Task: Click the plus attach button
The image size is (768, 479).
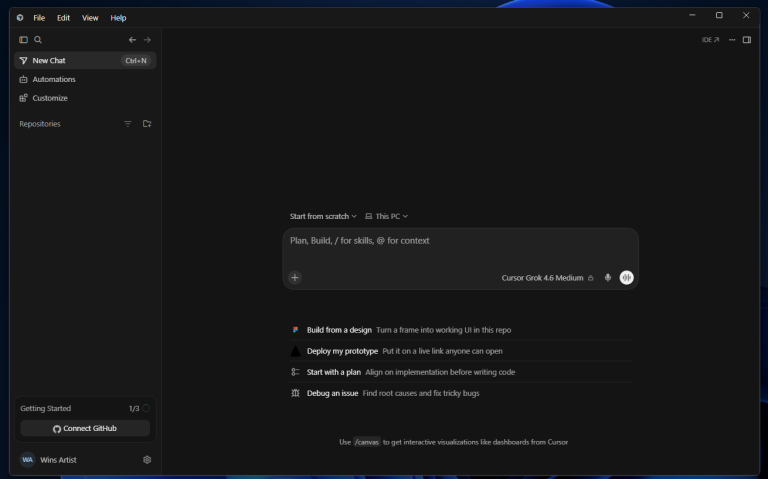Action: 294,278
